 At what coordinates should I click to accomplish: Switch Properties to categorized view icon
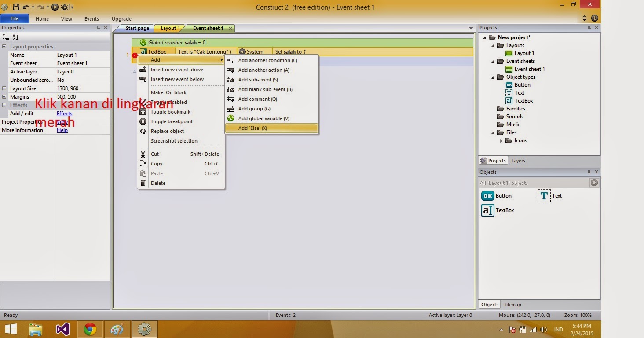[x=6, y=37]
